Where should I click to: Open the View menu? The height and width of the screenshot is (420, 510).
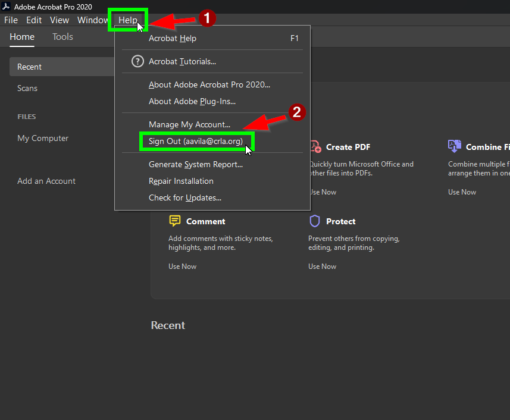59,20
